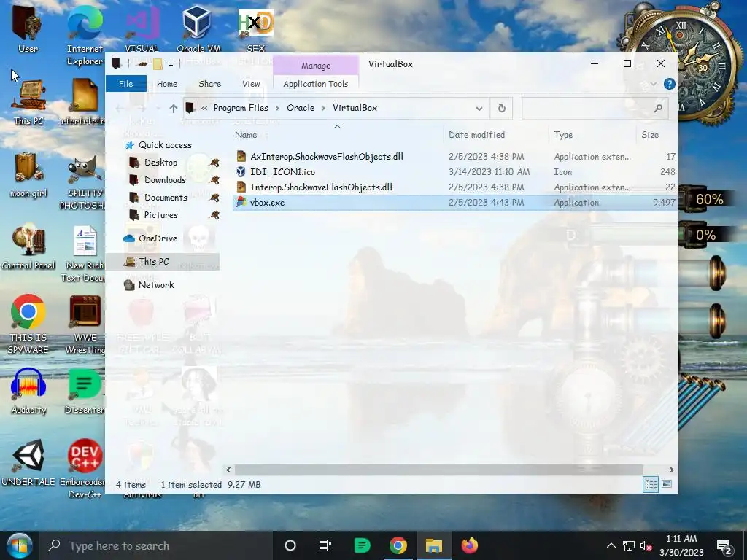This screenshot has width=747, height=560.
Task: Click the muted volume tray icon
Action: (646, 545)
